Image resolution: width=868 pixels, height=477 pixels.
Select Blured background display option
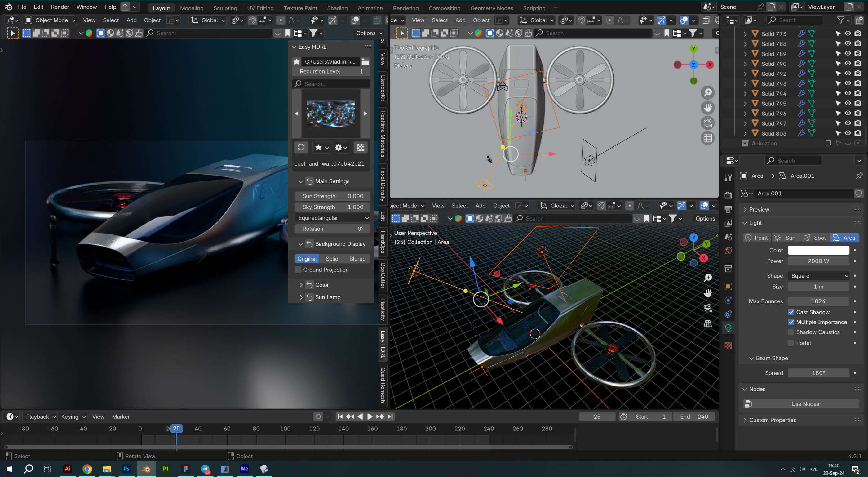pos(357,259)
